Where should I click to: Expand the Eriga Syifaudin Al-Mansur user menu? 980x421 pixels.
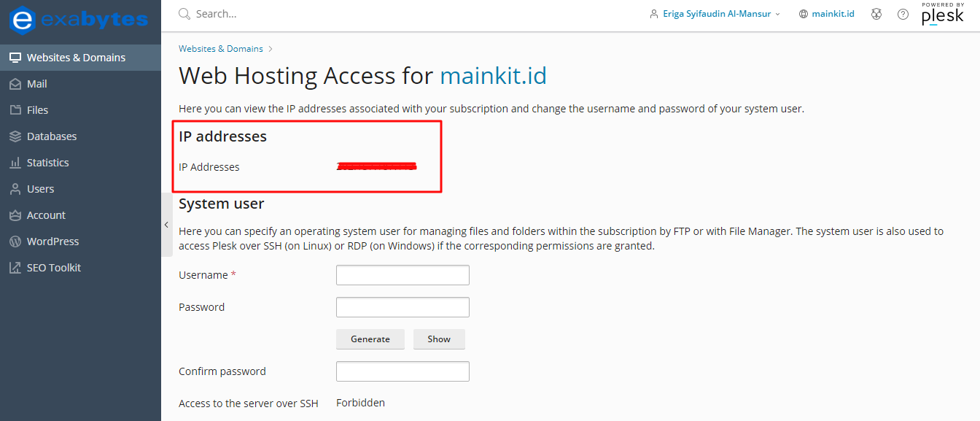click(x=714, y=13)
